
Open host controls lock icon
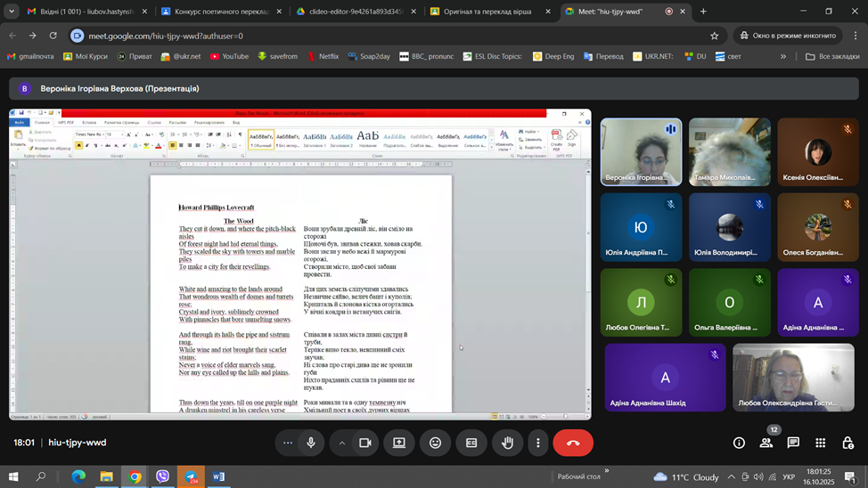coord(848,443)
